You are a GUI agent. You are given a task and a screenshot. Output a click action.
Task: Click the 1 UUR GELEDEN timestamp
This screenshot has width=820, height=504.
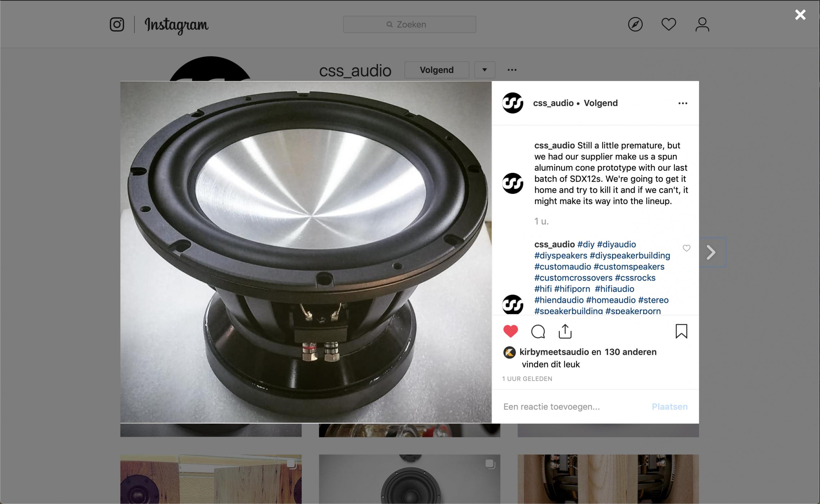[527, 379]
